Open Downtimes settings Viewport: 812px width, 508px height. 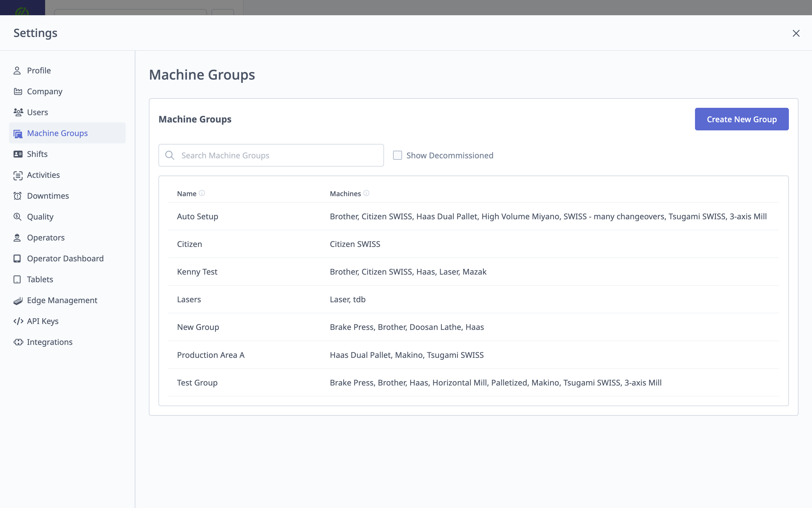67,196
